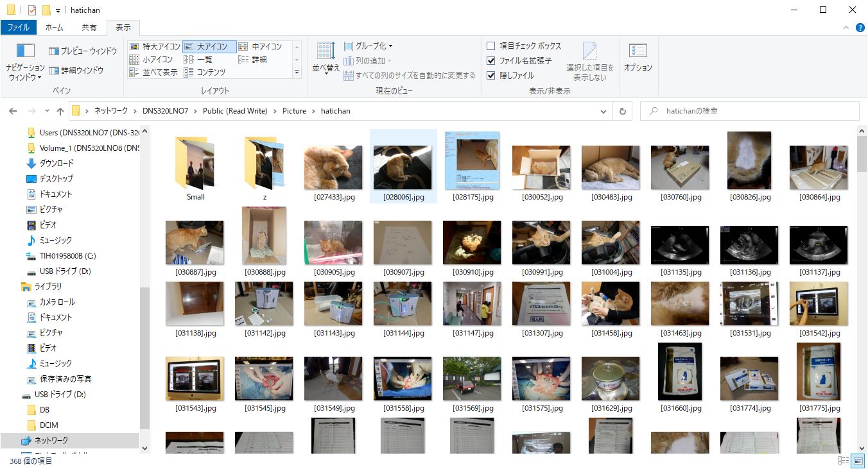
Task: Go up one folder level
Action: pyautogui.click(x=60, y=111)
